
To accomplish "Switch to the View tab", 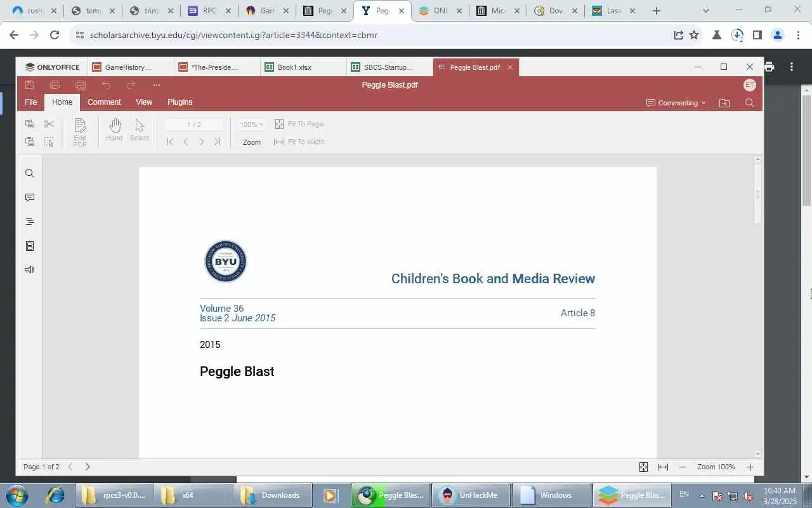I will coord(144,102).
